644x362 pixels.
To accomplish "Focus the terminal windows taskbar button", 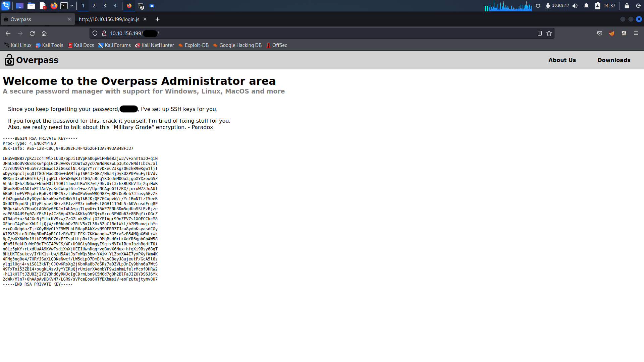I will pos(141,6).
